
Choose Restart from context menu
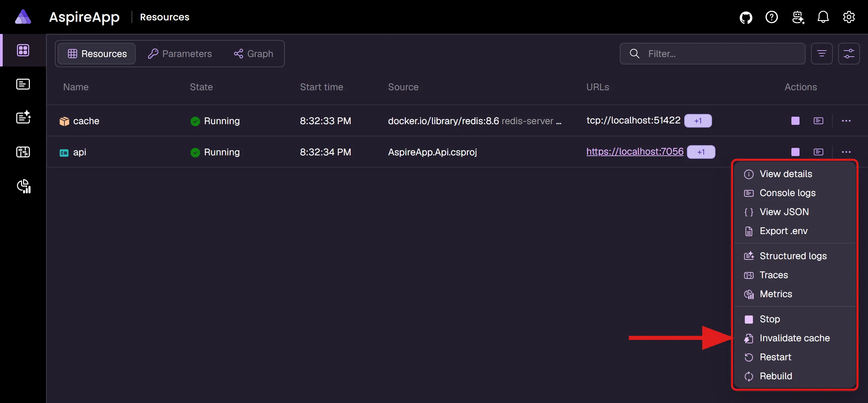795,357
